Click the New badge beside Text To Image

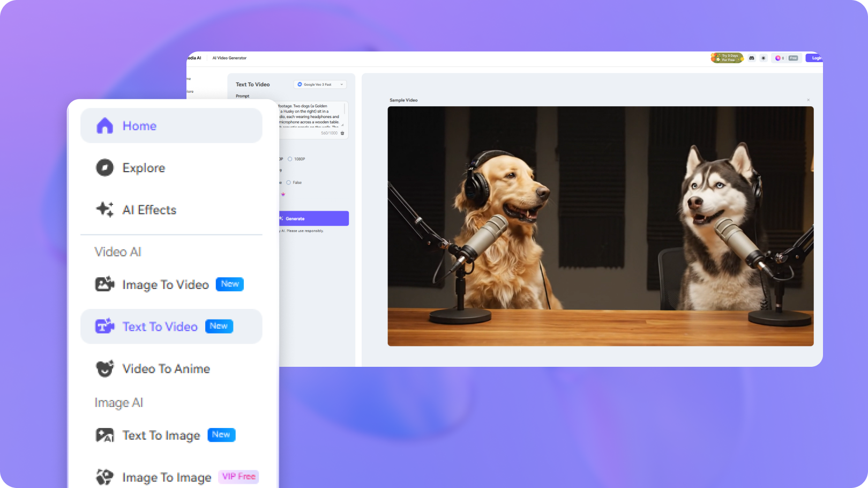pyautogui.click(x=221, y=435)
